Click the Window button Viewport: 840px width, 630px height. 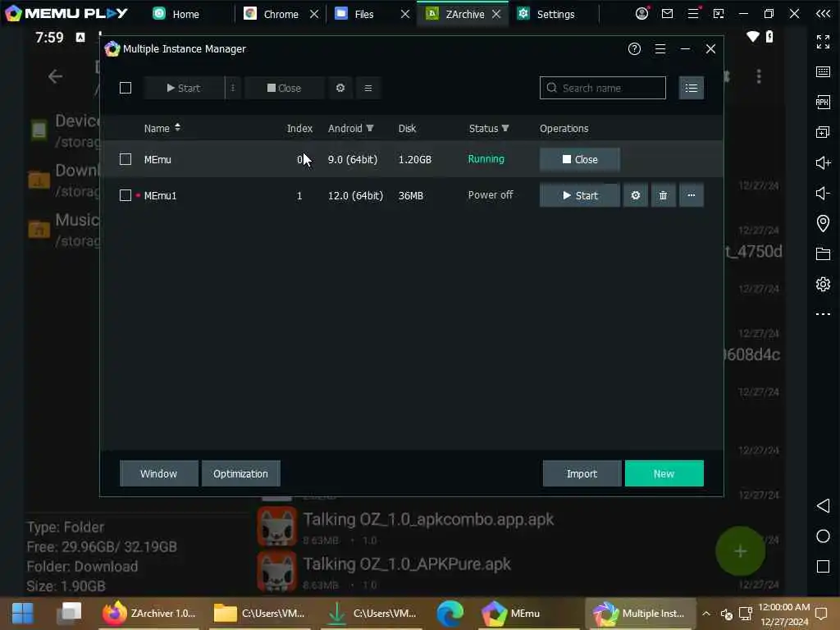(158, 473)
